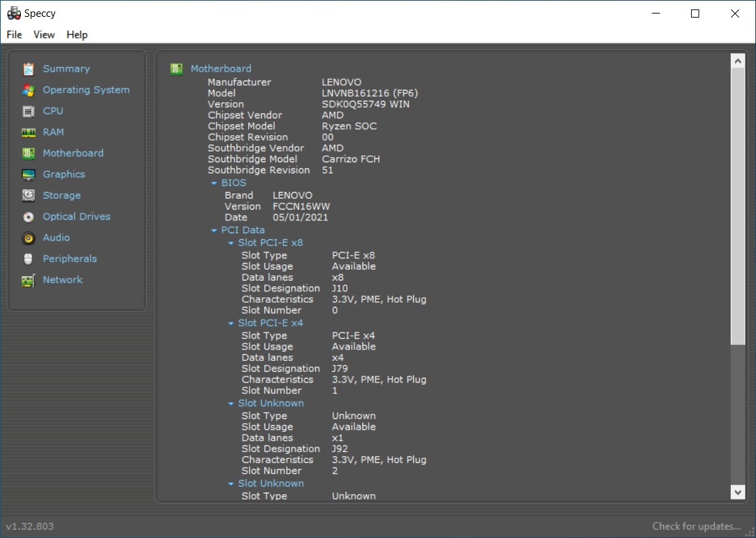Click the Optical Drives disc icon

click(28, 217)
